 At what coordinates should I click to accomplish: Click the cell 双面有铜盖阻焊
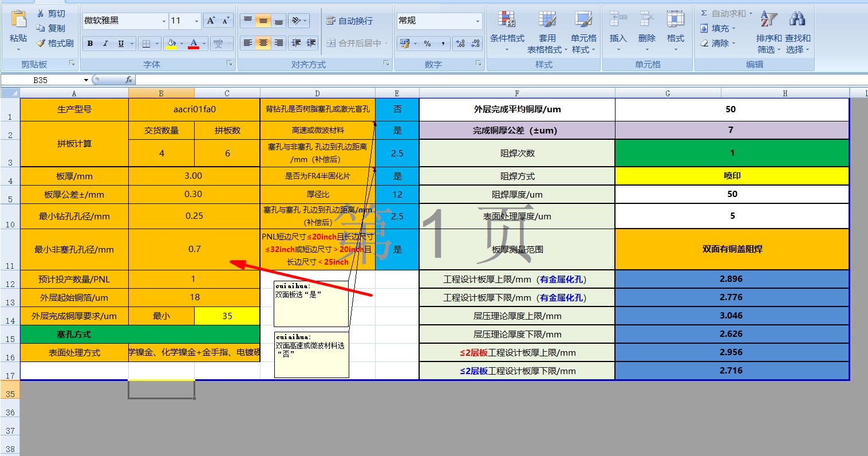[x=732, y=249]
